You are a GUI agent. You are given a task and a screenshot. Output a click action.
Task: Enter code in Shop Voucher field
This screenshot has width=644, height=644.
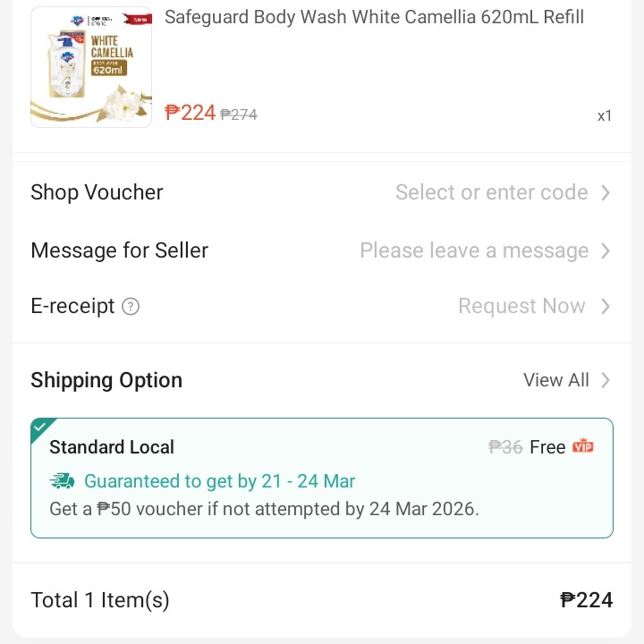pyautogui.click(x=491, y=192)
